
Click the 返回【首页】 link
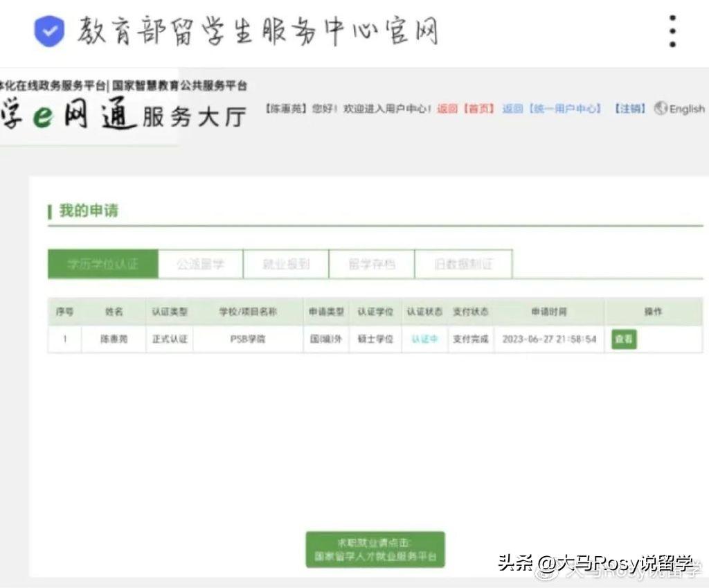click(x=466, y=109)
